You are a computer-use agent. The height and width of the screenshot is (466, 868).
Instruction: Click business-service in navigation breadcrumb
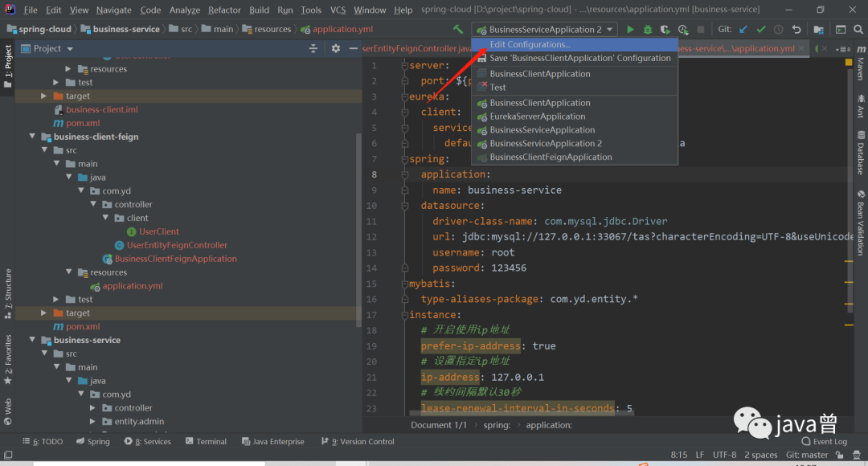click(121, 30)
